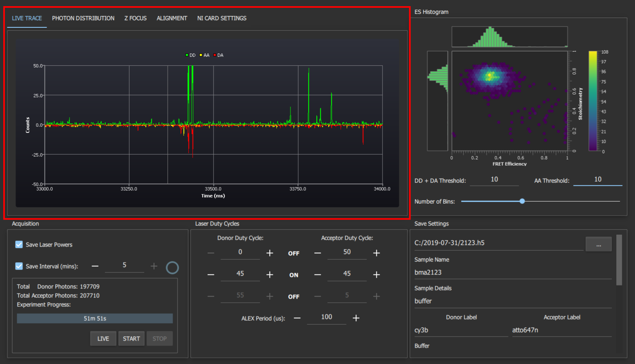Image resolution: width=635 pixels, height=364 pixels.
Task: Uncheck the Save Laser Powers checkbox
Action: [19, 245]
